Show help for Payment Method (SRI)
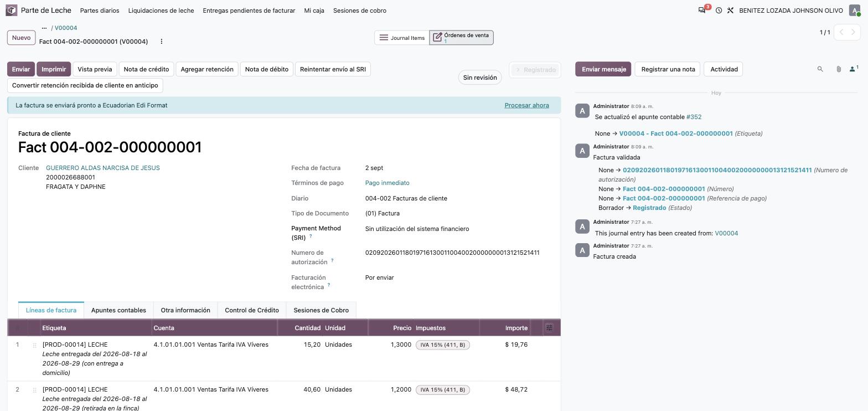This screenshot has height=411, width=868. click(311, 237)
